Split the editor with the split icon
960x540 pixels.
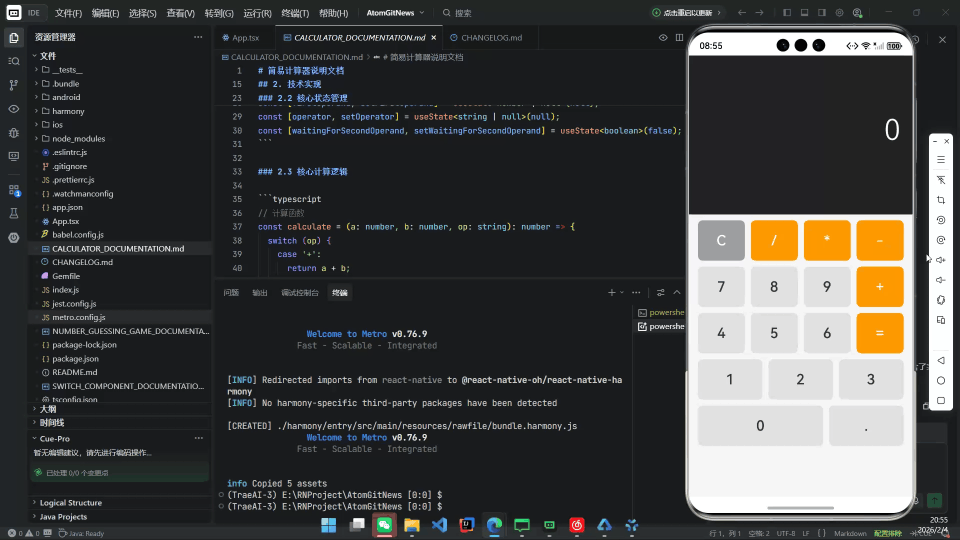680,38
